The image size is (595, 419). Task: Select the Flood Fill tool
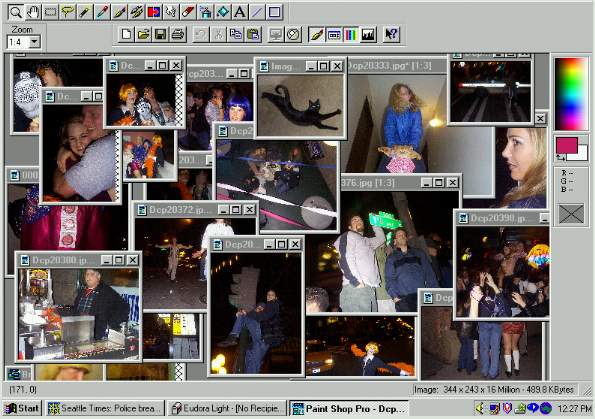coord(223,12)
